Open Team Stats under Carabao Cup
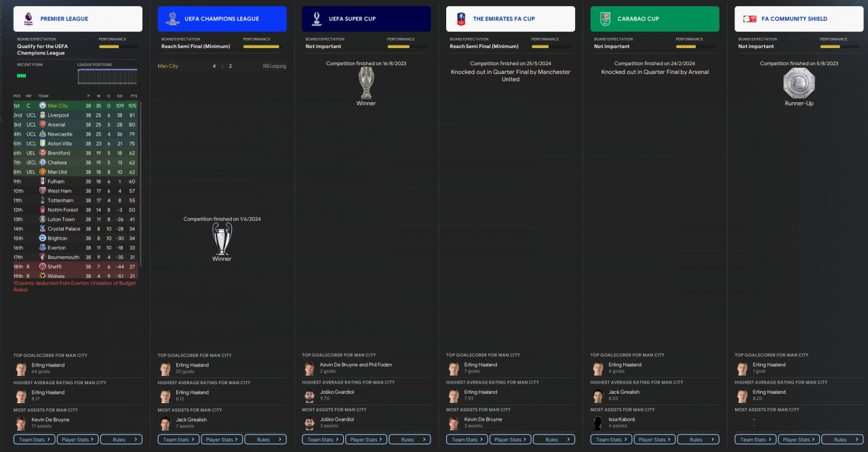868x452 pixels. tap(612, 439)
